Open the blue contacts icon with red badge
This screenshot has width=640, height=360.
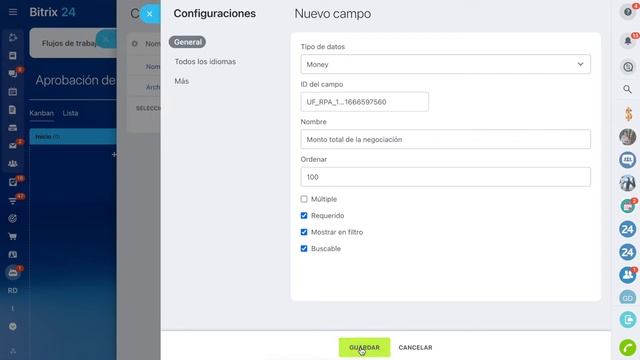[628, 275]
